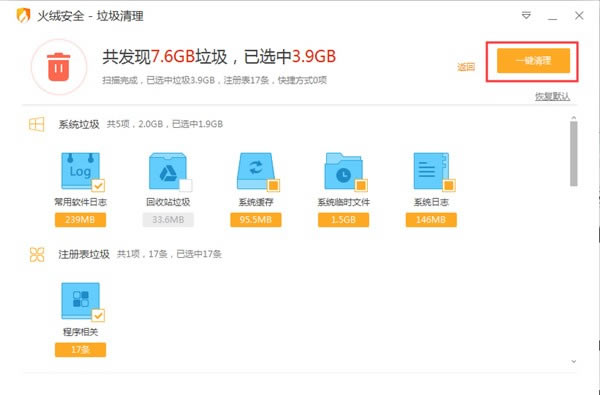Select the 回收站垃圾 recycle bin icon

tap(168, 171)
